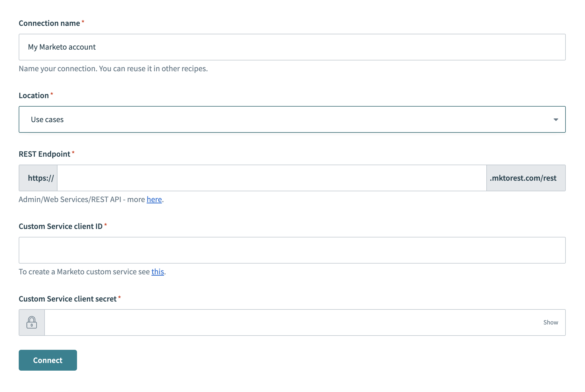
Task: Click the .mktorest.com/rest suffix label
Action: 526,178
